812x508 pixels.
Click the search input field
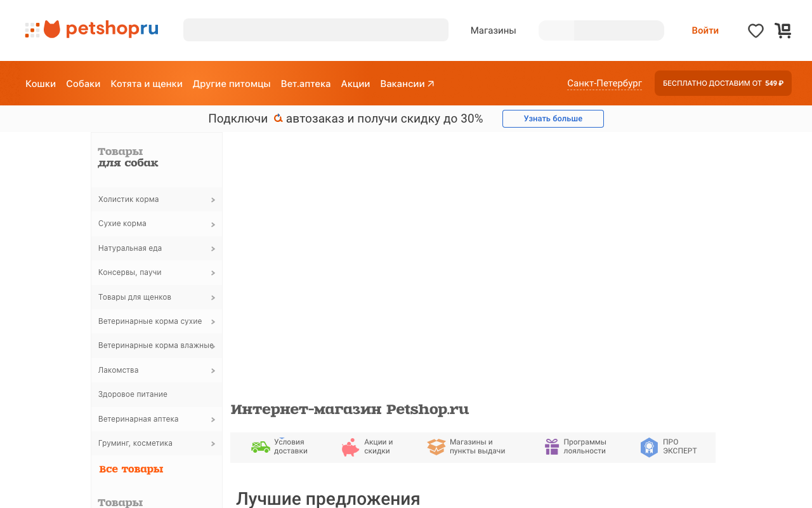[315, 30]
